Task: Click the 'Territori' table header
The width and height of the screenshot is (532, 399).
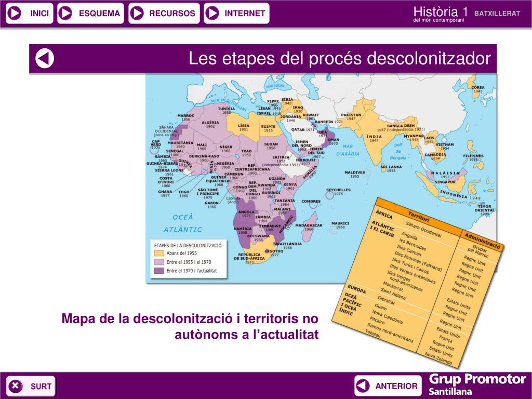Action: click(418, 217)
